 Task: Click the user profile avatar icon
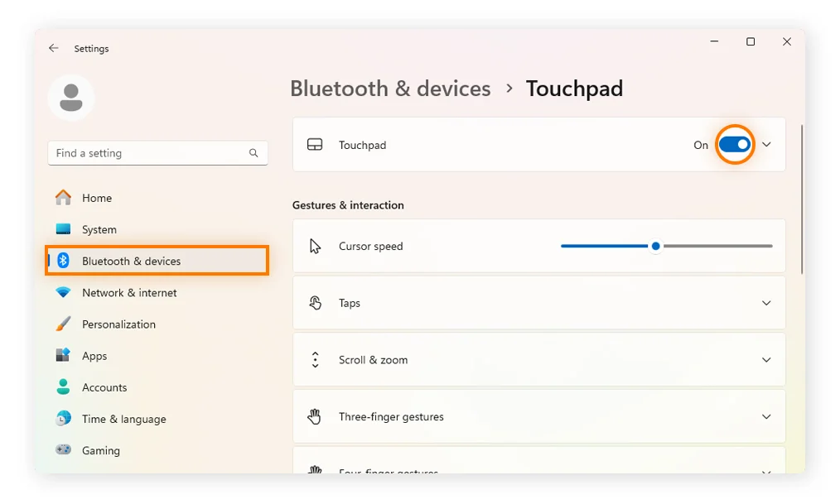pos(71,98)
